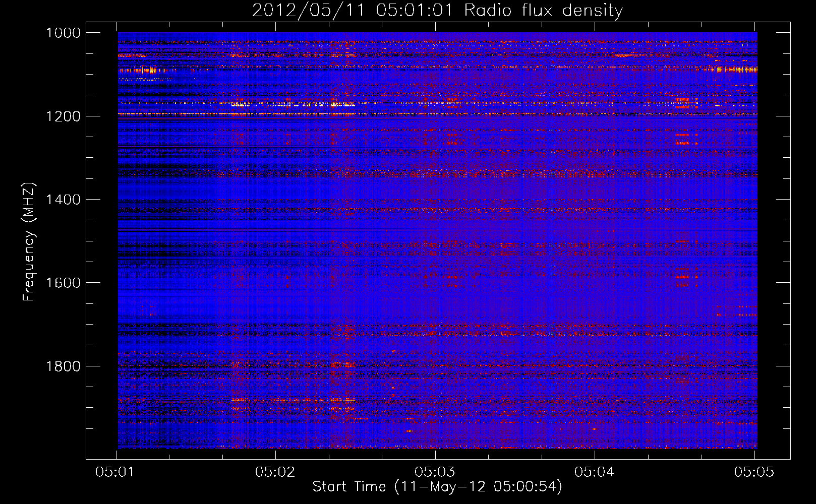Click the "Frequency (MHZ)" axis label
Screen dimensions: 816x504
pos(29,242)
